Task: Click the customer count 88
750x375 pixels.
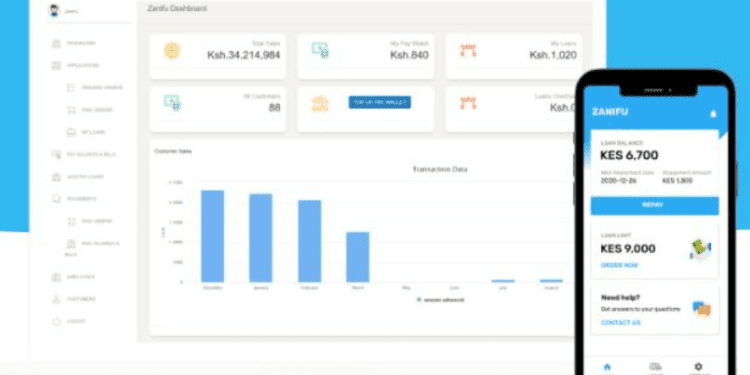Action: point(275,108)
